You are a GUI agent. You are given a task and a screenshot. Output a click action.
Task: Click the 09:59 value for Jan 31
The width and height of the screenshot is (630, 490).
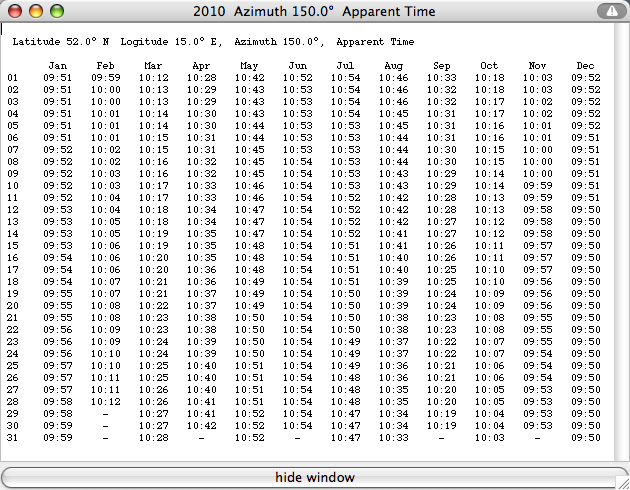[58, 437]
